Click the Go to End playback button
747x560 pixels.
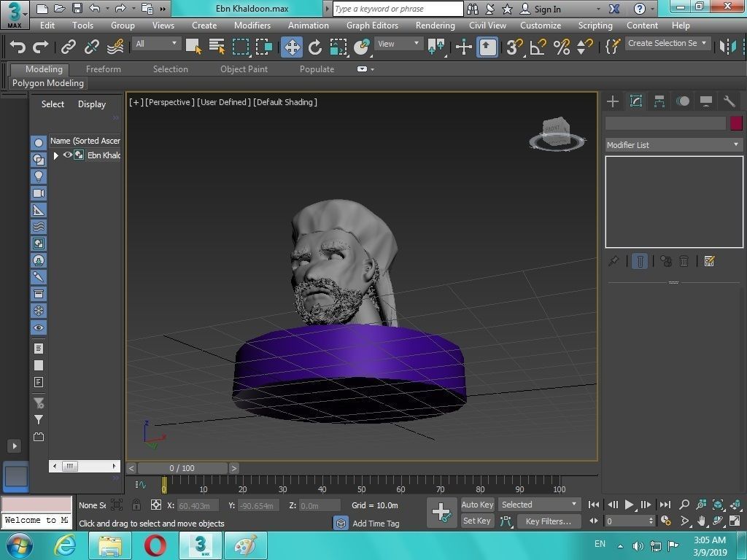(x=665, y=505)
